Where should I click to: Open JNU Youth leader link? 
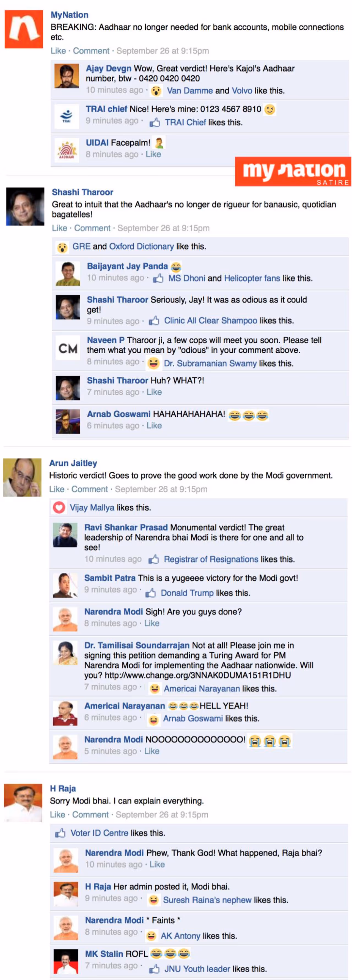pyautogui.click(x=197, y=969)
